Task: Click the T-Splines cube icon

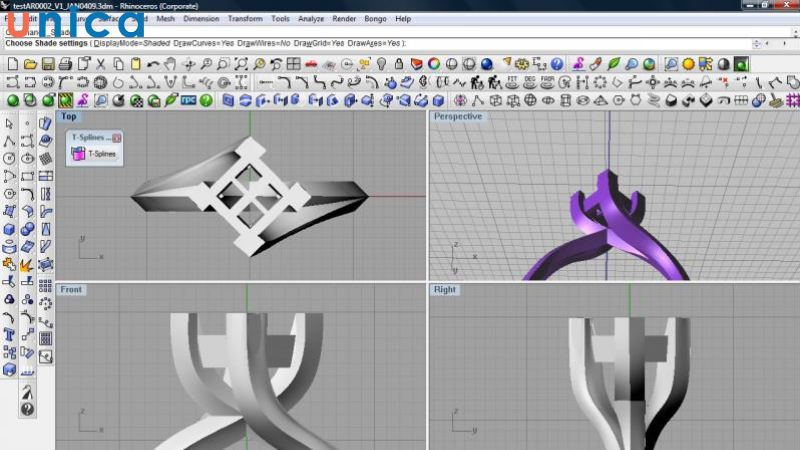Action: [x=78, y=154]
